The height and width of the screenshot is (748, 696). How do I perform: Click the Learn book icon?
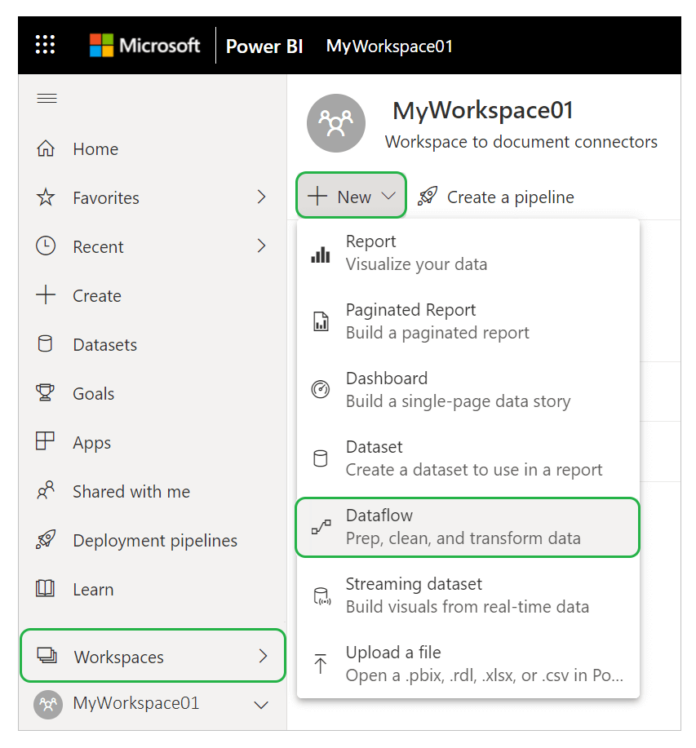(x=46, y=590)
